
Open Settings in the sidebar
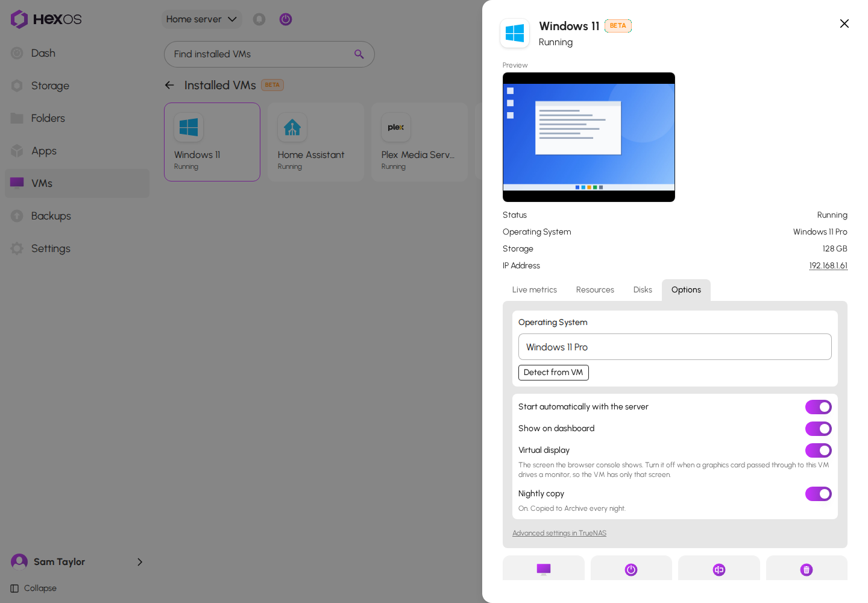[77, 248]
